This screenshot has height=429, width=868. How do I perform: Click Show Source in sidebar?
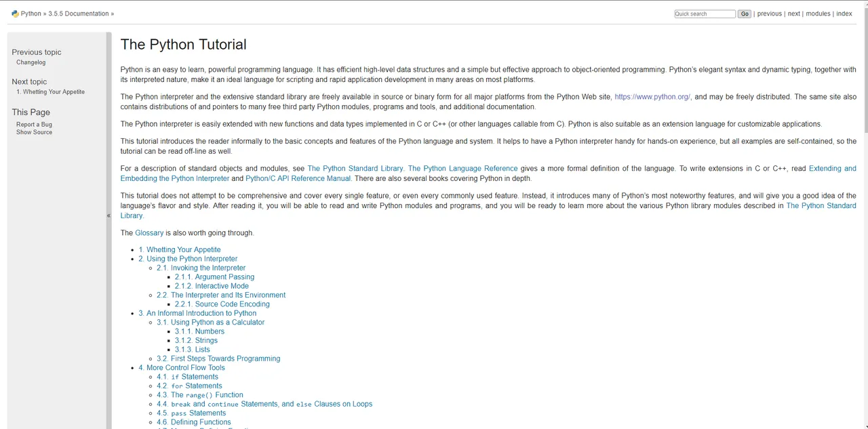(x=34, y=132)
